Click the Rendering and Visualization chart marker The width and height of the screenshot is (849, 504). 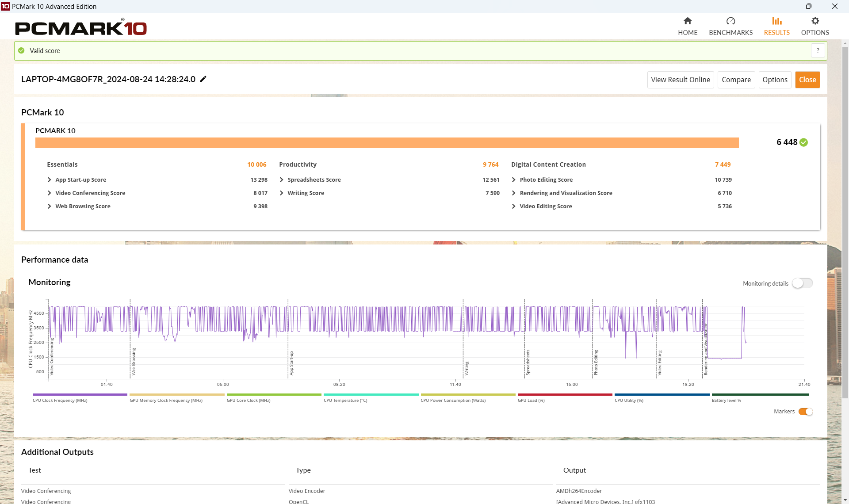[x=706, y=349]
